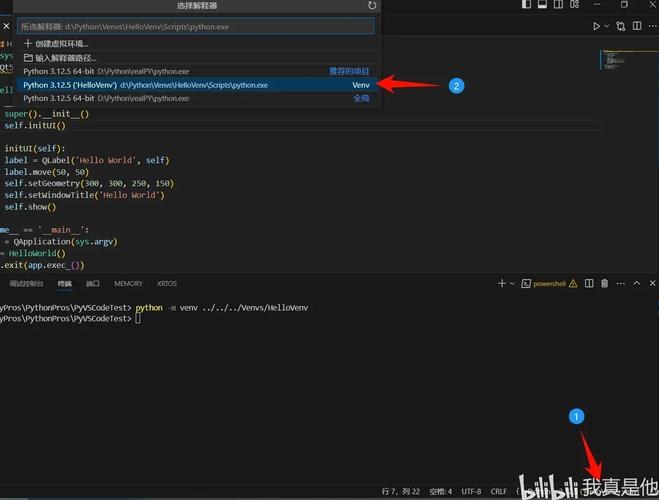
Task: Select the global Python 3.12.5 64-bit interpreter
Action: pos(195,98)
